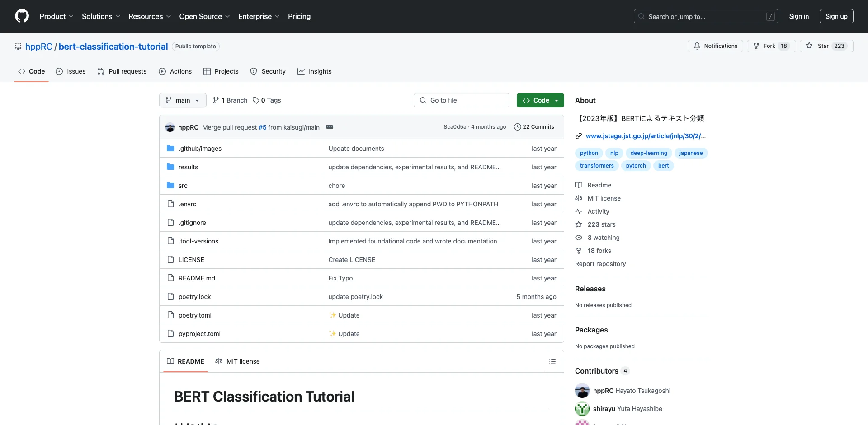868x425 pixels.
Task: Open the Enterprise dropdown
Action: click(x=259, y=16)
